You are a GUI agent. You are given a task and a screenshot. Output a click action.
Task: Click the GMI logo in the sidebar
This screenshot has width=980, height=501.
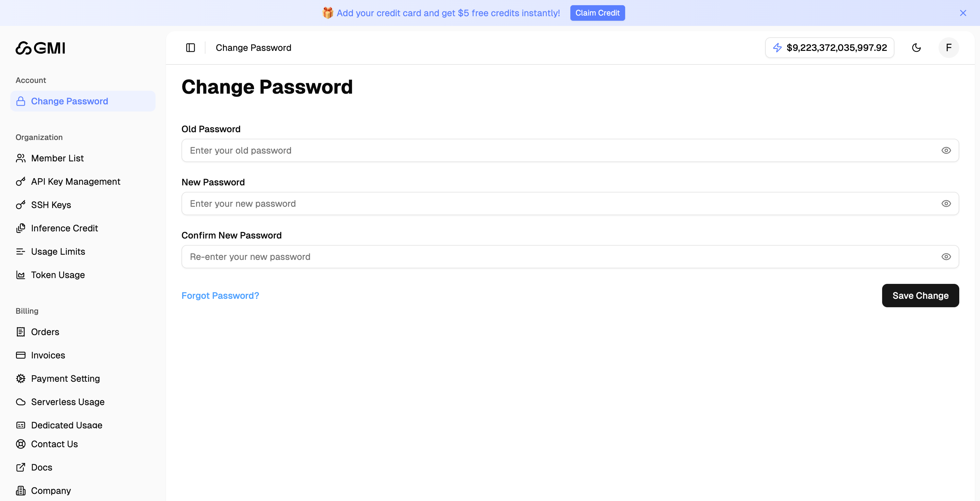point(40,48)
